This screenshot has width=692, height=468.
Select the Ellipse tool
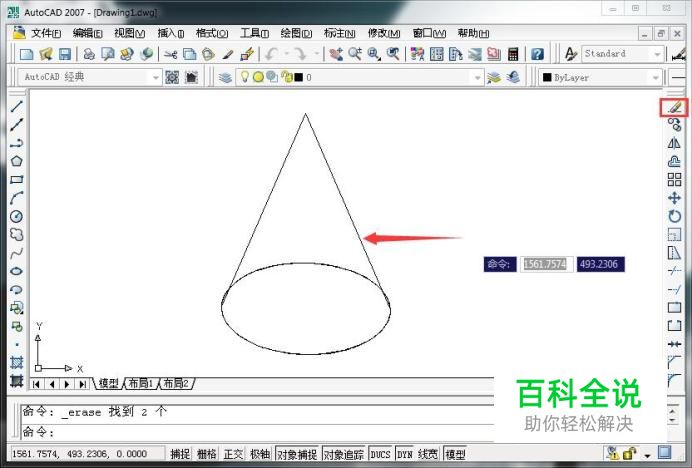[x=17, y=271]
